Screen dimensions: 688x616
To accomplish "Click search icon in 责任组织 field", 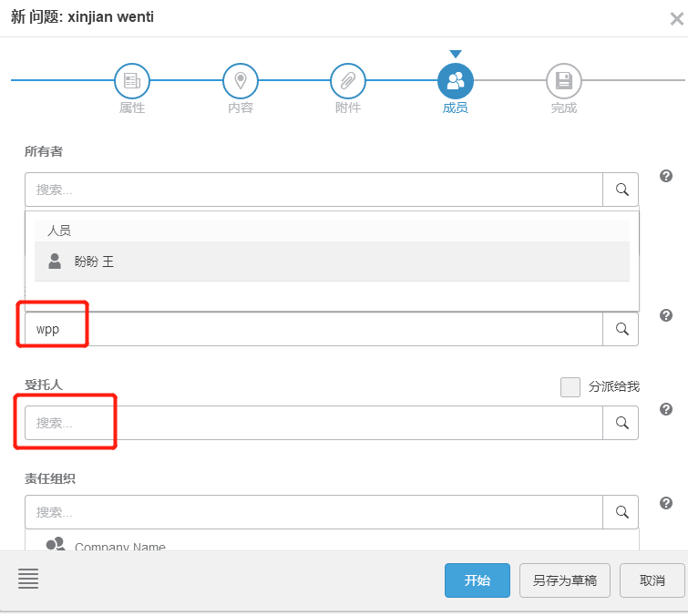I will click(621, 512).
